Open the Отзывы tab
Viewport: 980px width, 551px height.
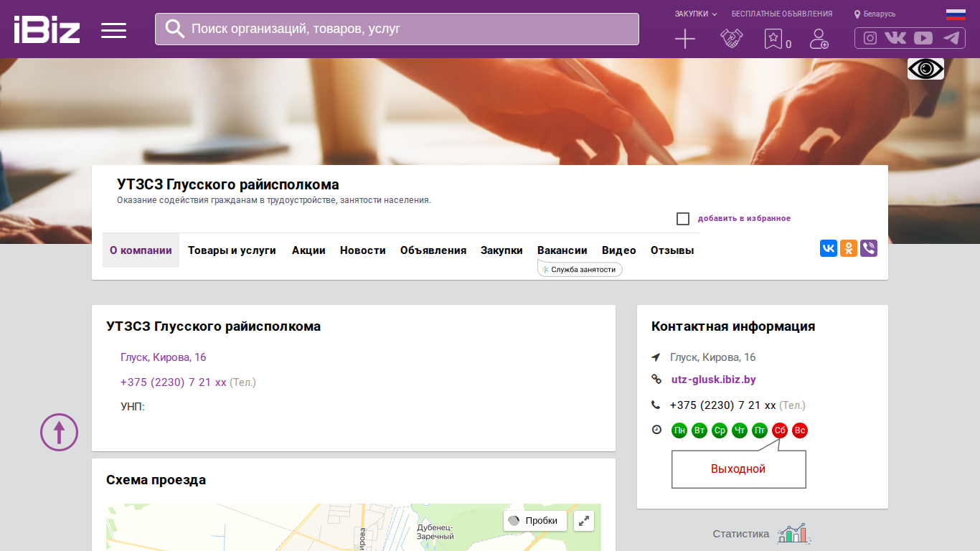coord(672,250)
